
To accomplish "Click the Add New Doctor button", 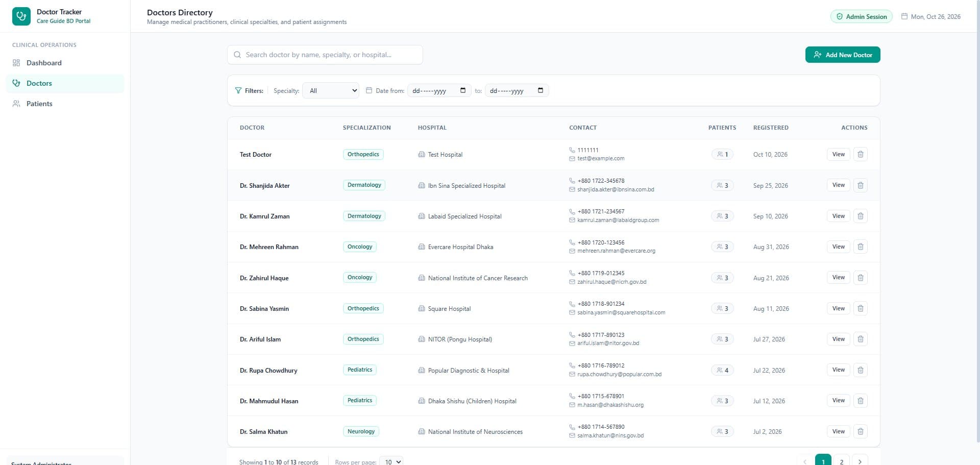I will 843,55.
